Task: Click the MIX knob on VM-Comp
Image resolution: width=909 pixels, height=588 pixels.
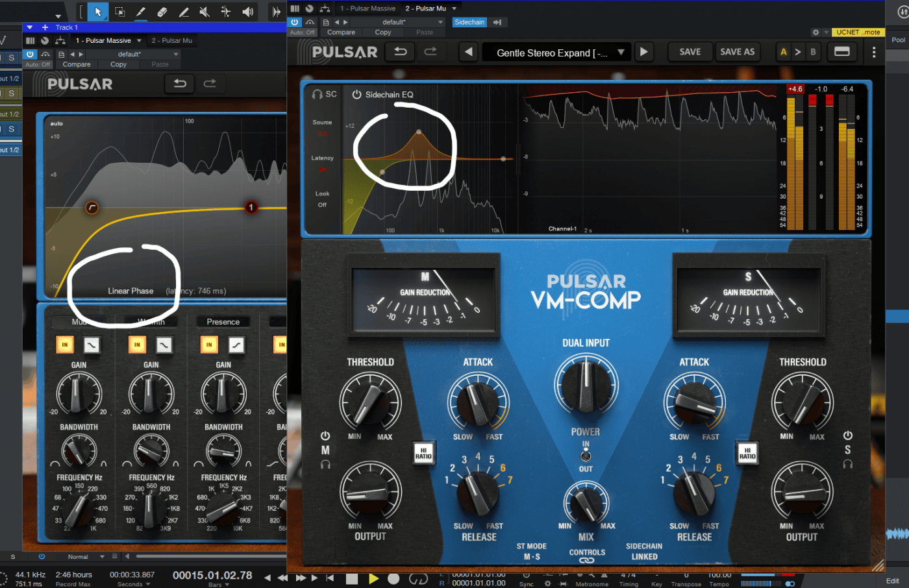Action: coord(586,504)
